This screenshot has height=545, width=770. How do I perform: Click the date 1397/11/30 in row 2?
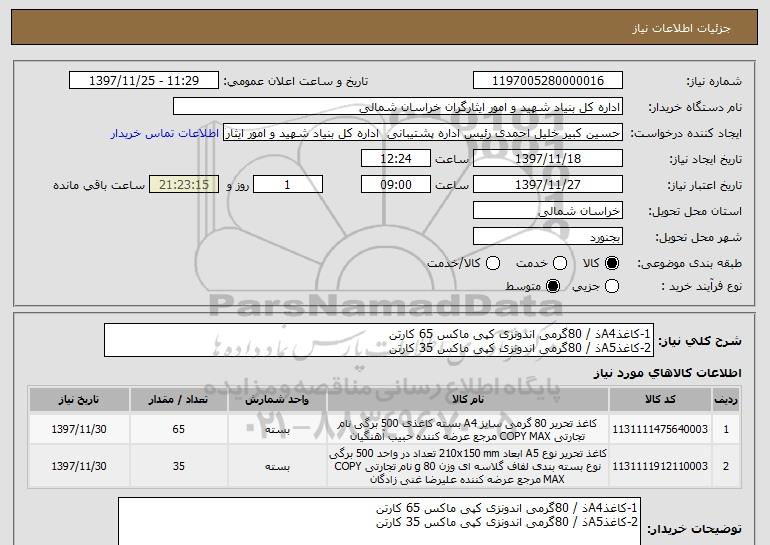(x=79, y=466)
